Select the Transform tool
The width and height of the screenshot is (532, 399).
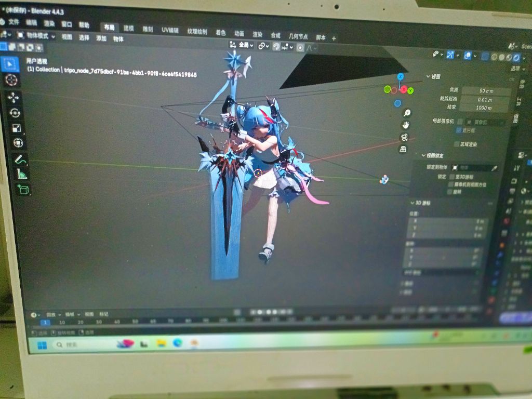(x=18, y=143)
